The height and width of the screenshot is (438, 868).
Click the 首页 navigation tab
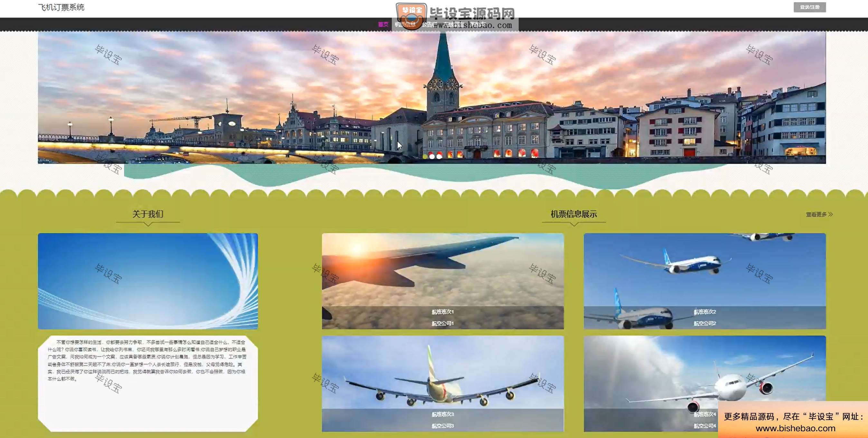click(x=383, y=24)
